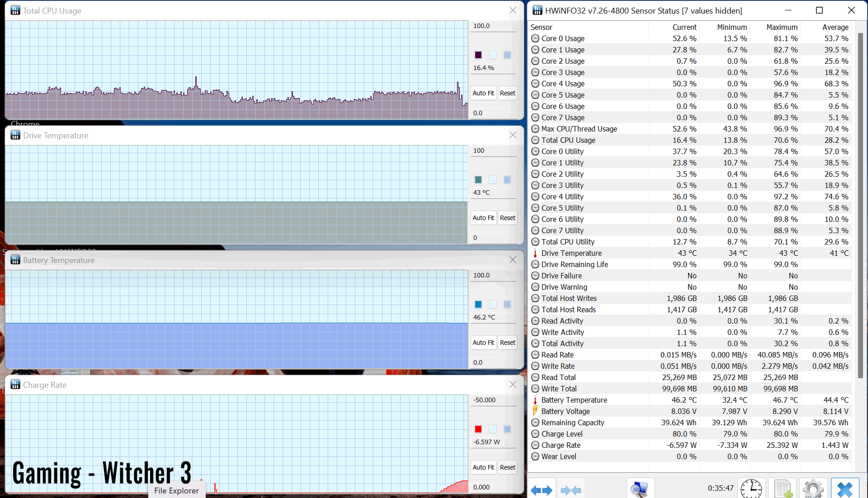This screenshot has height=498, width=868.
Task: Click the thermometer icon beside Drive Temperature
Action: tap(535, 253)
